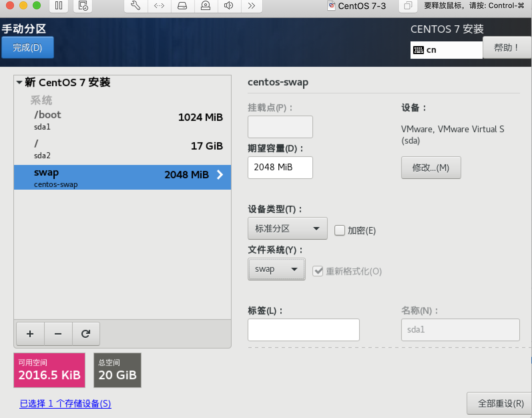532x418 pixels.
Task: Click the keyboard layout icon next to cn
Action: pyautogui.click(x=418, y=50)
